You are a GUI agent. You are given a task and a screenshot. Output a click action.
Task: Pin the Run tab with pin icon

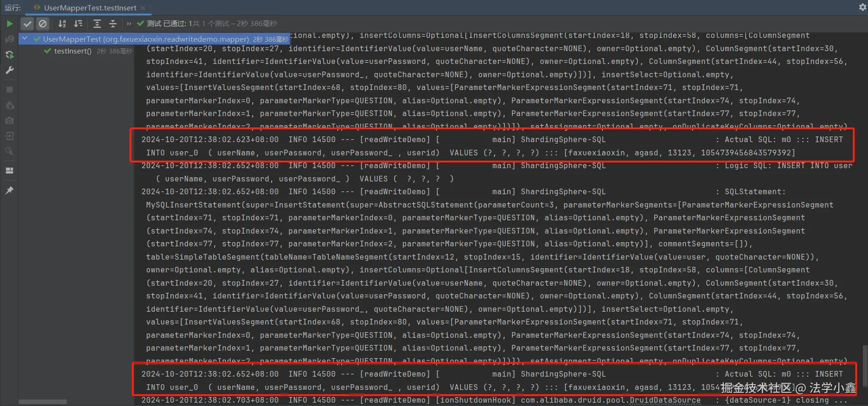(x=9, y=190)
